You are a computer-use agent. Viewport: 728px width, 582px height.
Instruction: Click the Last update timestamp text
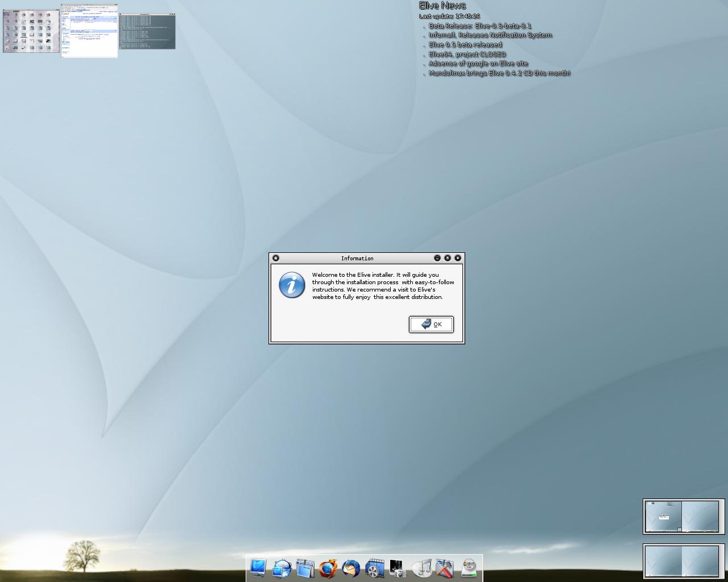pyautogui.click(x=449, y=16)
